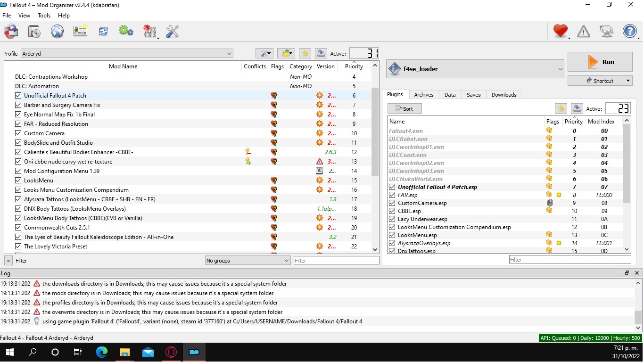Open Mod Organizer settings gears icon
Image resolution: width=644 pixels, height=362 pixels.
(125, 31)
